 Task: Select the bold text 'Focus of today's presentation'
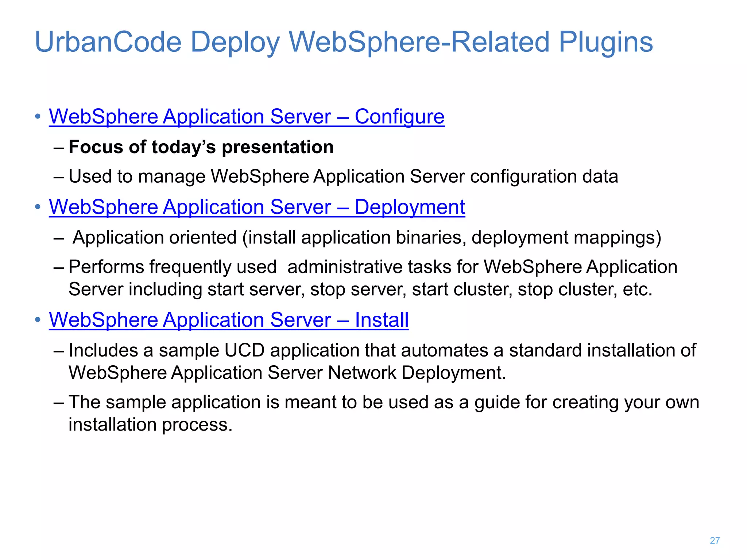point(201,147)
